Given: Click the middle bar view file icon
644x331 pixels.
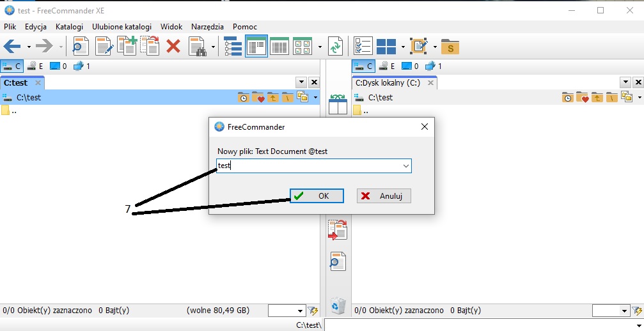Looking at the screenshot, I should tap(338, 261).
